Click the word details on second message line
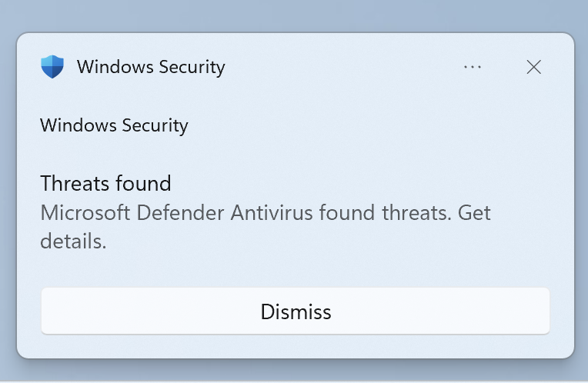This screenshot has width=588, height=383. pyautogui.click(x=73, y=241)
